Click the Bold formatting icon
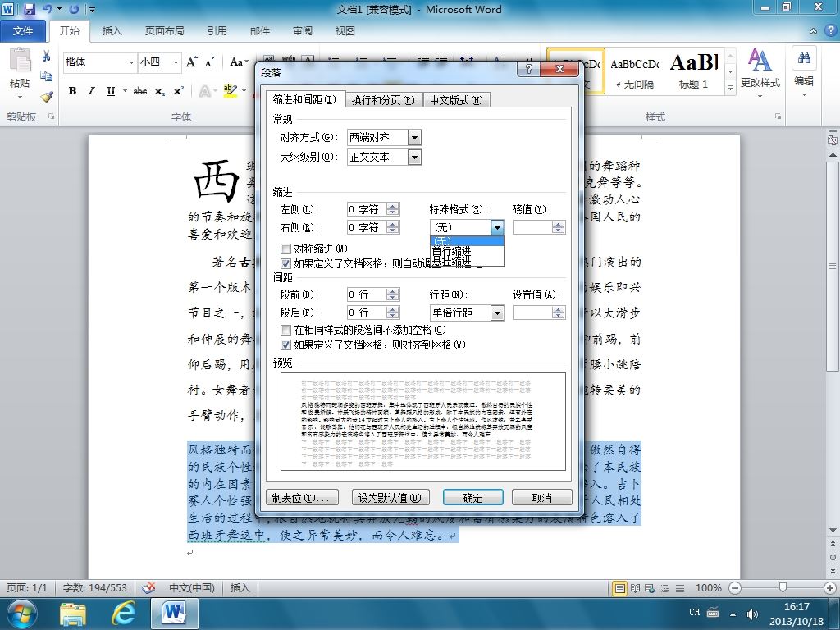840x630 pixels. click(72, 91)
